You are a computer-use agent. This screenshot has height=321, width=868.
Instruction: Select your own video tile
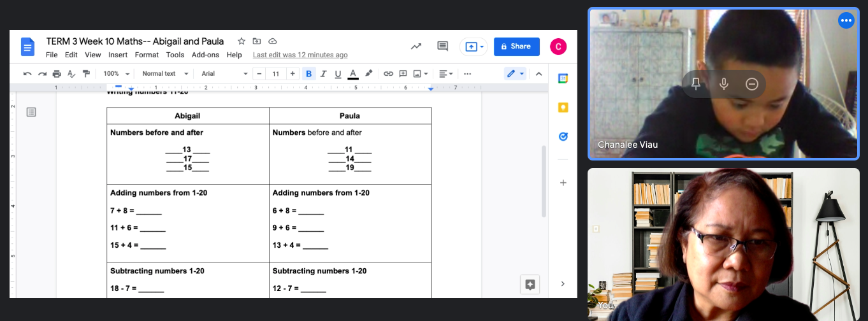pos(723,244)
